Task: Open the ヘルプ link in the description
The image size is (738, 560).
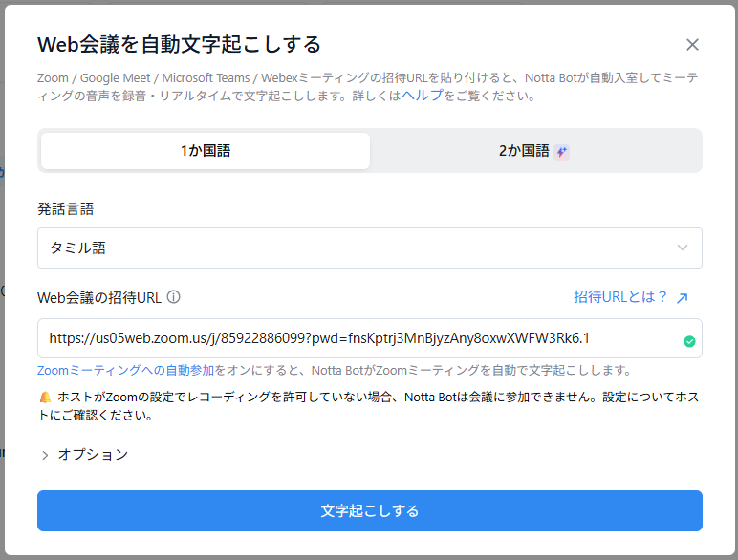Action: pyautogui.click(x=422, y=96)
